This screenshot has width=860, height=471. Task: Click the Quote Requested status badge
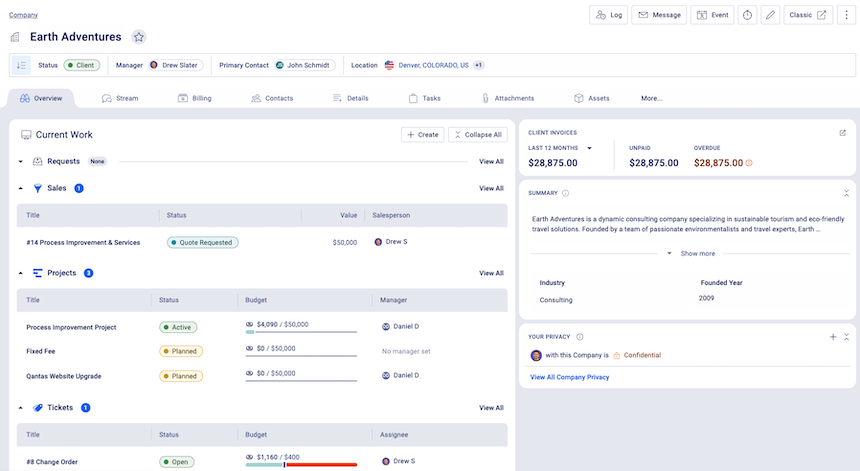click(x=202, y=242)
